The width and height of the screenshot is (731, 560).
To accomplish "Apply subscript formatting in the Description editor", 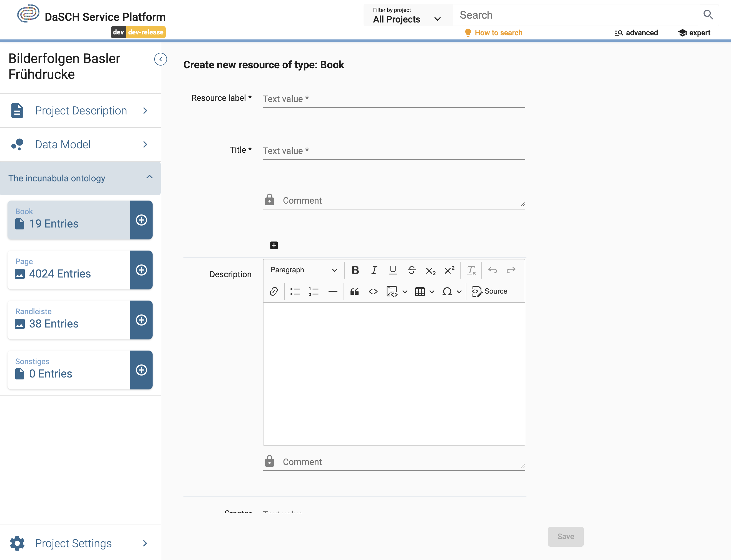I will (x=431, y=271).
